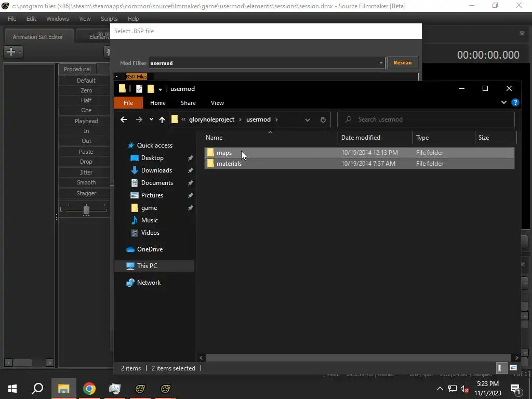Viewport: 532px width, 399px height.
Task: Open the Share tab in Explorer ribbon
Action: click(x=188, y=103)
